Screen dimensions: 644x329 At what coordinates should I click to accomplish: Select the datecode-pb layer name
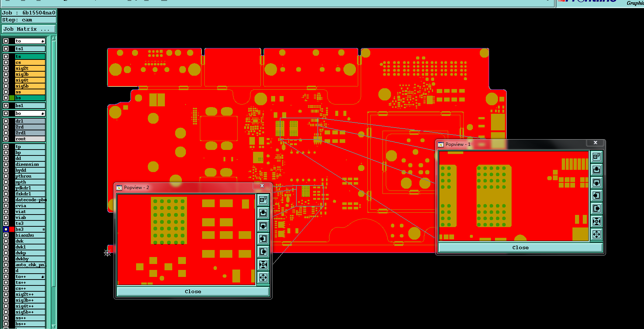30,200
